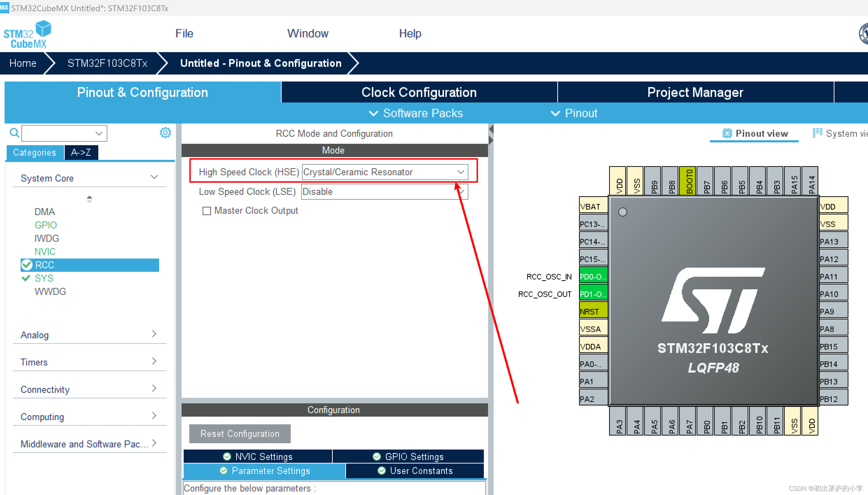Click the Pinout & Configuration tab
The height and width of the screenshot is (495, 868).
click(142, 92)
